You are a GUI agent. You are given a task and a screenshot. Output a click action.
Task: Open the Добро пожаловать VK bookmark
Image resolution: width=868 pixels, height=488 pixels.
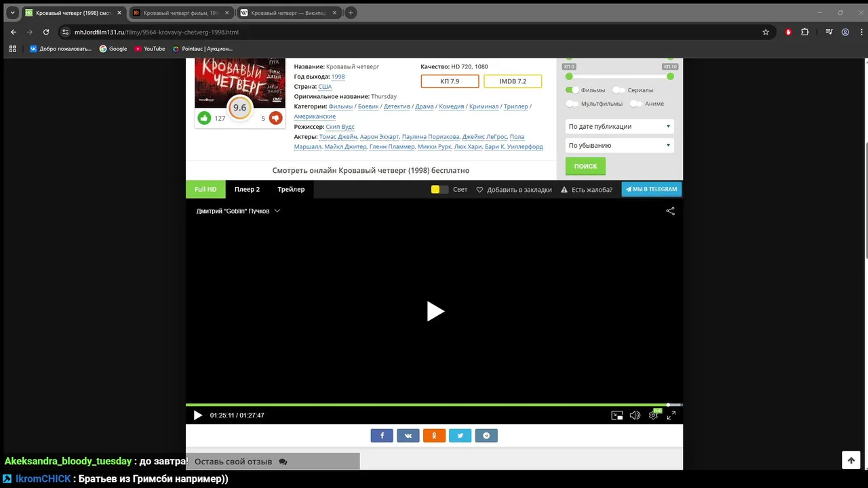60,49
